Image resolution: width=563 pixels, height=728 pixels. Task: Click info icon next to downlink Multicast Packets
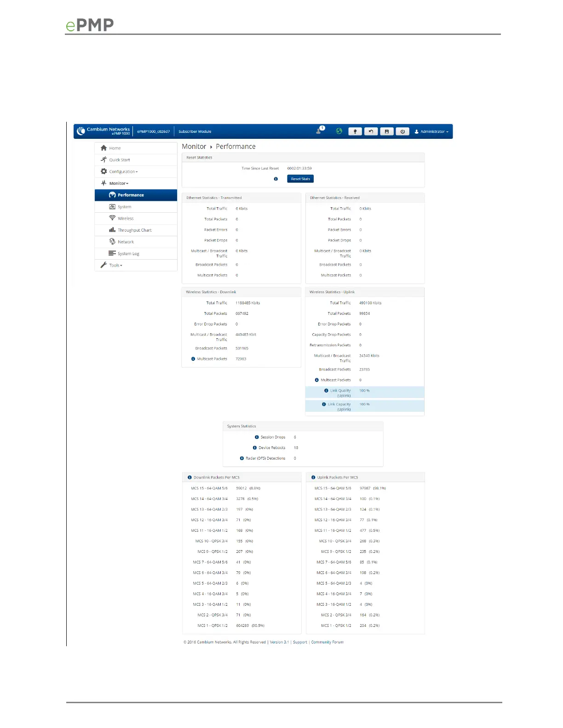[x=193, y=359]
